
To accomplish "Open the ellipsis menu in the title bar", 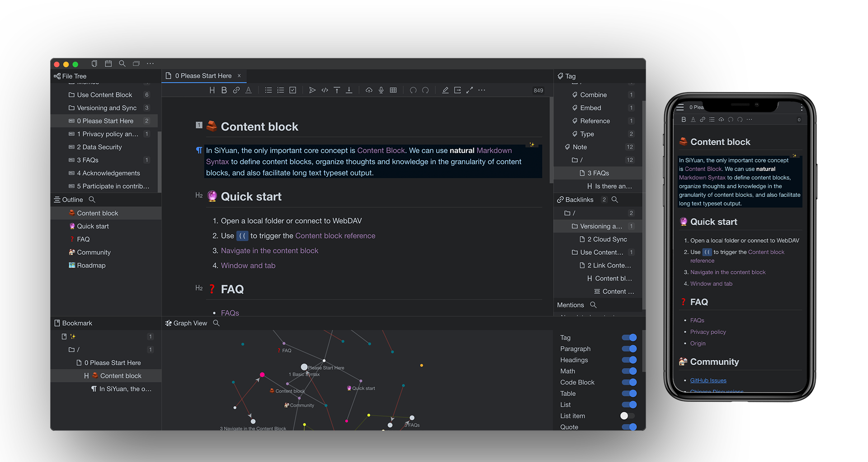I will click(150, 64).
